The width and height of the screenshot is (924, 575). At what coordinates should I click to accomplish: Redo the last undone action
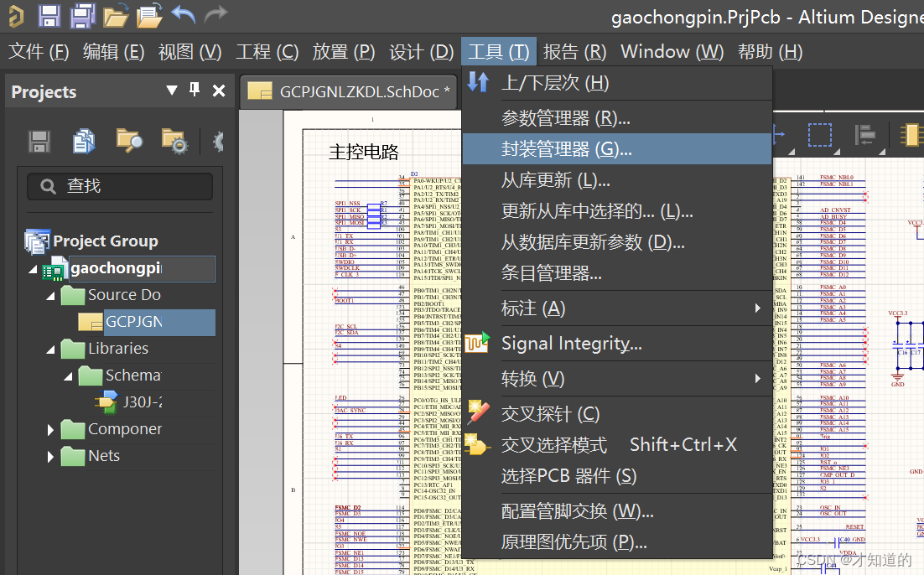pos(215,15)
